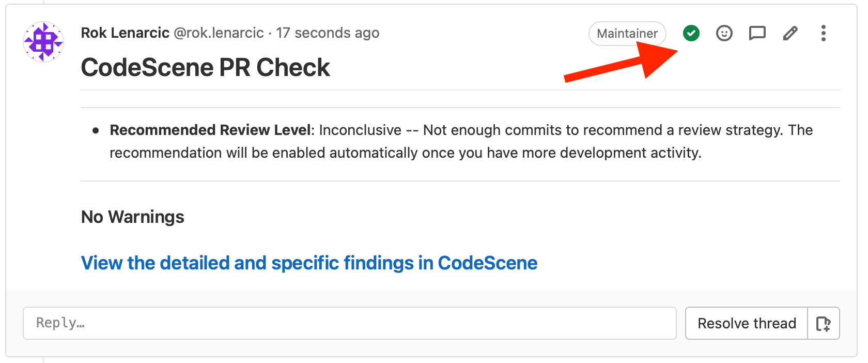This screenshot has width=868, height=363.
Task: Focus the Reply text field
Action: 349,323
